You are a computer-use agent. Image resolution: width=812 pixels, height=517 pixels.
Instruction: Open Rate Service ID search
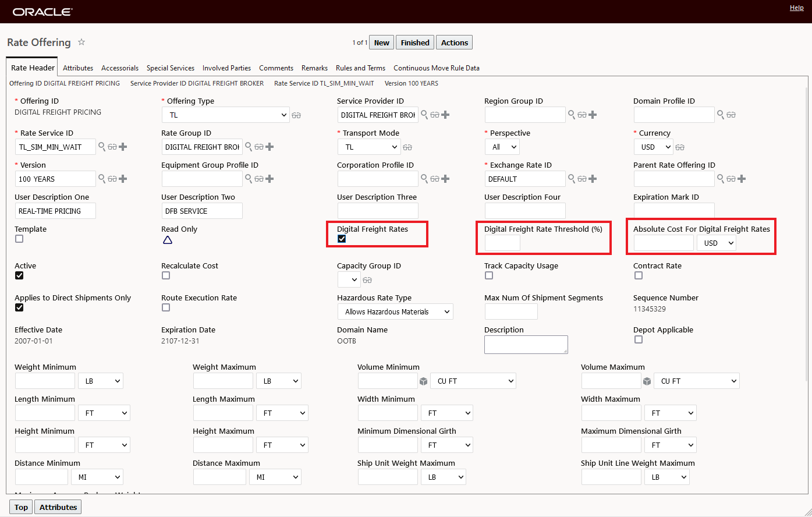pos(102,147)
